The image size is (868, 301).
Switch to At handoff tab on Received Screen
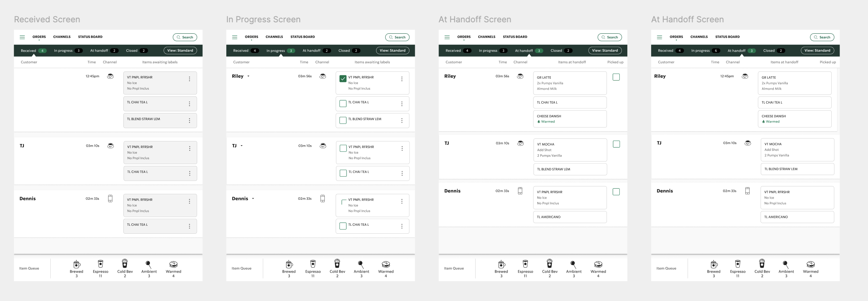click(x=104, y=51)
